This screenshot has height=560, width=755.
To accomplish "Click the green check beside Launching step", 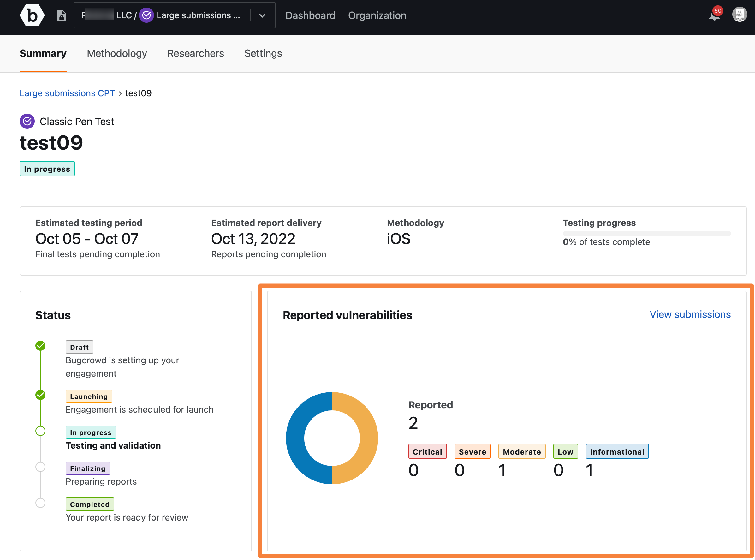I will coord(40,395).
